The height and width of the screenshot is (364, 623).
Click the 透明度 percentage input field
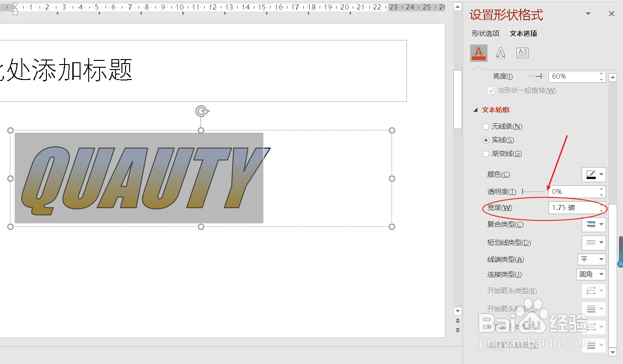pos(573,192)
